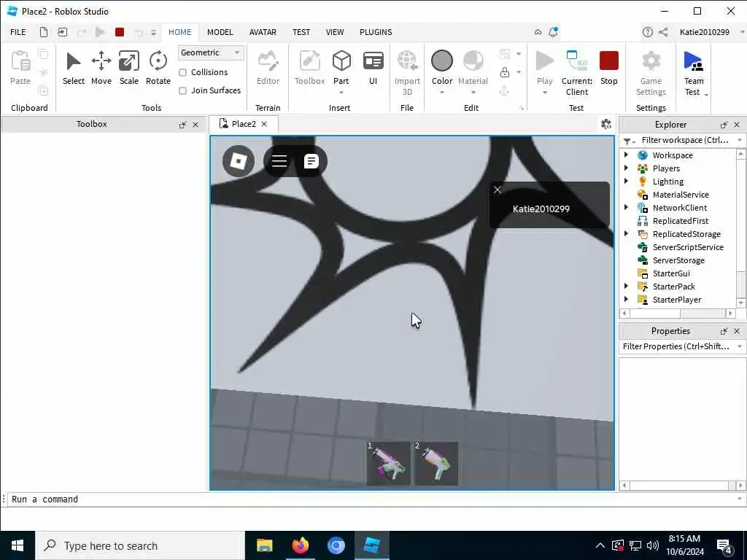The width and height of the screenshot is (747, 560).
Task: Activate the Scale tool
Action: coord(128,68)
